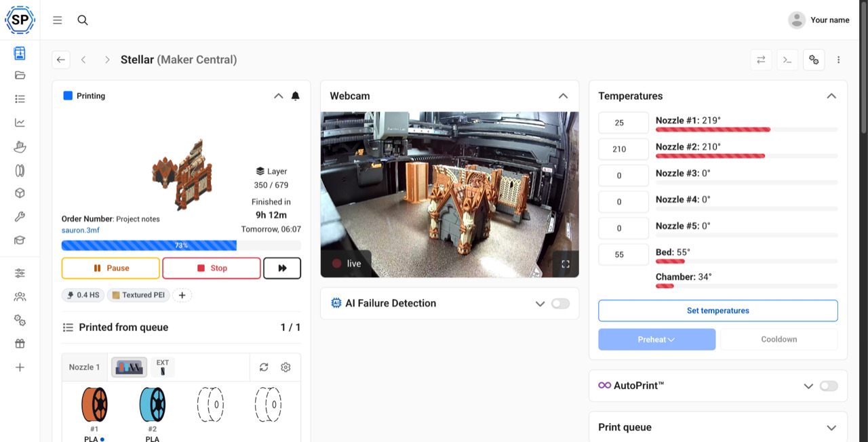Select the EXT spool toggle next to Nozzle 1
This screenshot has height=442, width=868.
163,367
